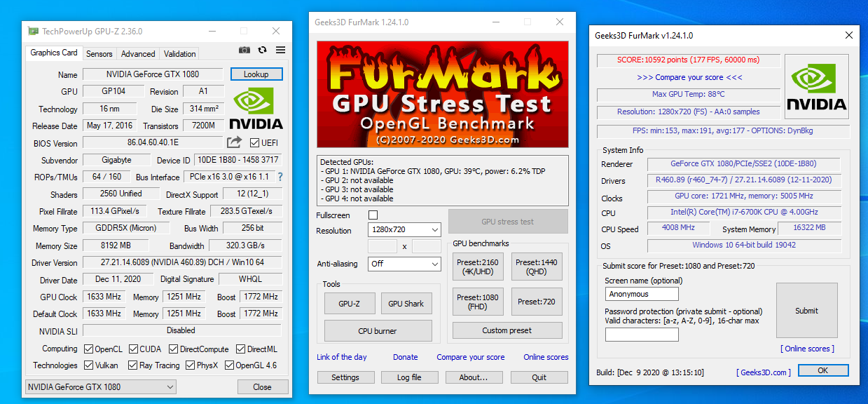Open the FurMark Log file
The height and width of the screenshot is (404, 868).
(409, 377)
